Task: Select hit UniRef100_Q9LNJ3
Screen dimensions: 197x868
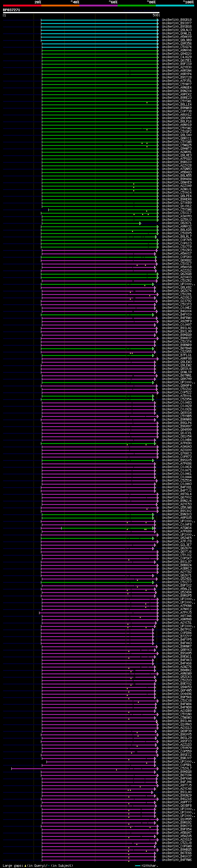Action: tap(177, 30)
